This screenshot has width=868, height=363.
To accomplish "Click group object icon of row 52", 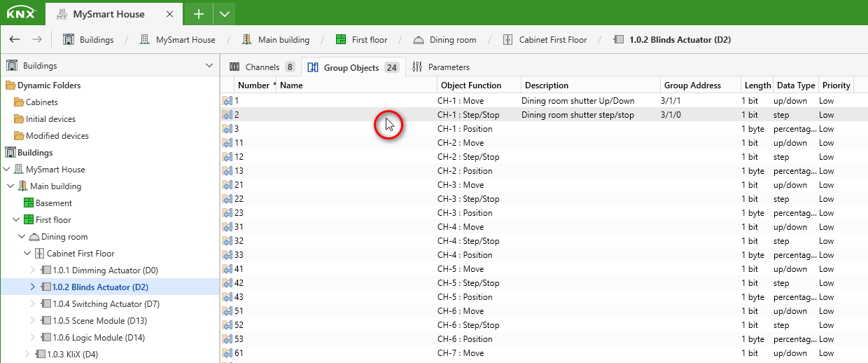I will (227, 325).
